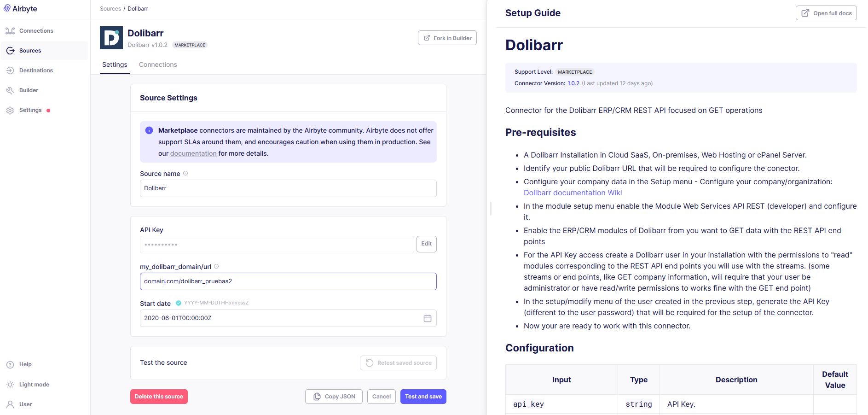This screenshot has height=415, width=868.
Task: Click the Builder wrench icon
Action: (x=10, y=90)
